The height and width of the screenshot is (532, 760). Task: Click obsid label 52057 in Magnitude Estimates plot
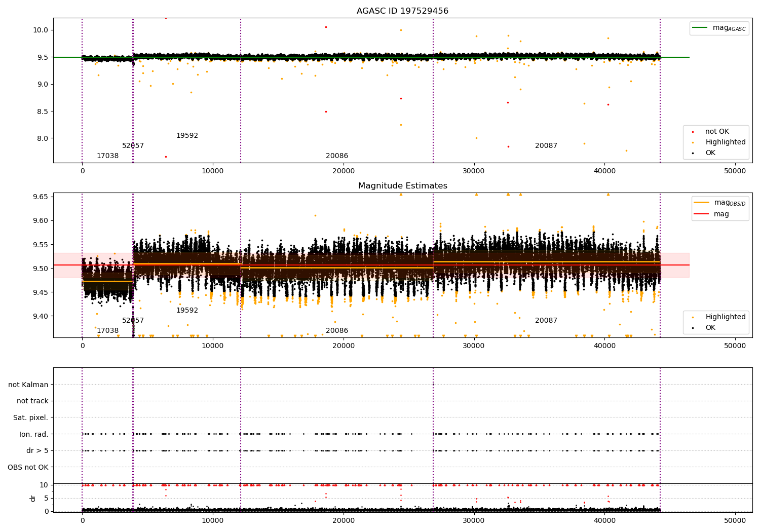click(x=133, y=321)
